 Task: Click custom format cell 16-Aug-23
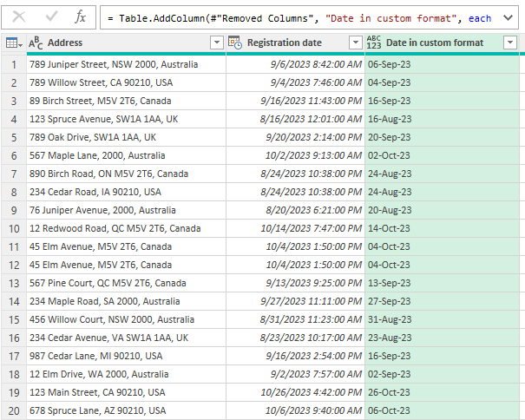pos(442,119)
